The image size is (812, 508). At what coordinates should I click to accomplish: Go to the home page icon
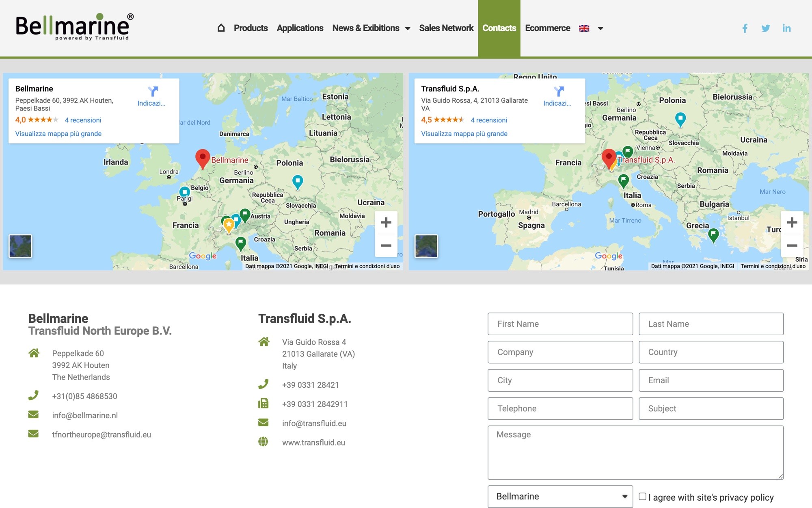pyautogui.click(x=221, y=28)
